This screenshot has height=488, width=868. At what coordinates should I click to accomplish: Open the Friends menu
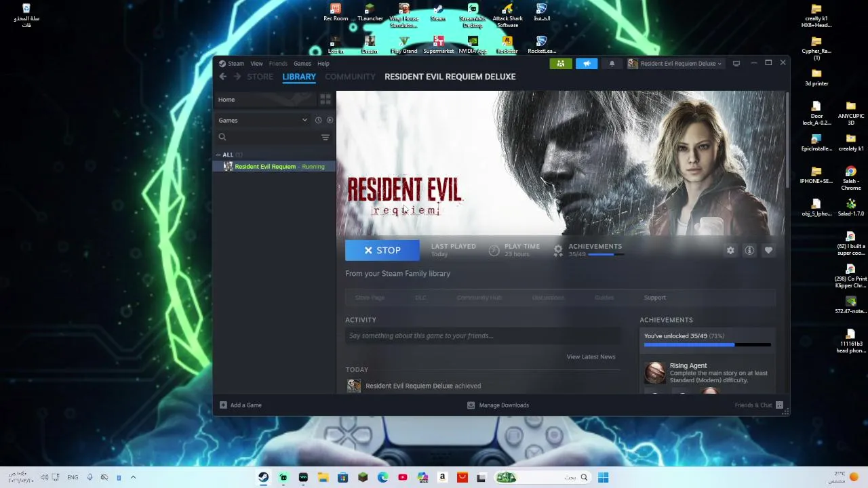[x=278, y=64]
